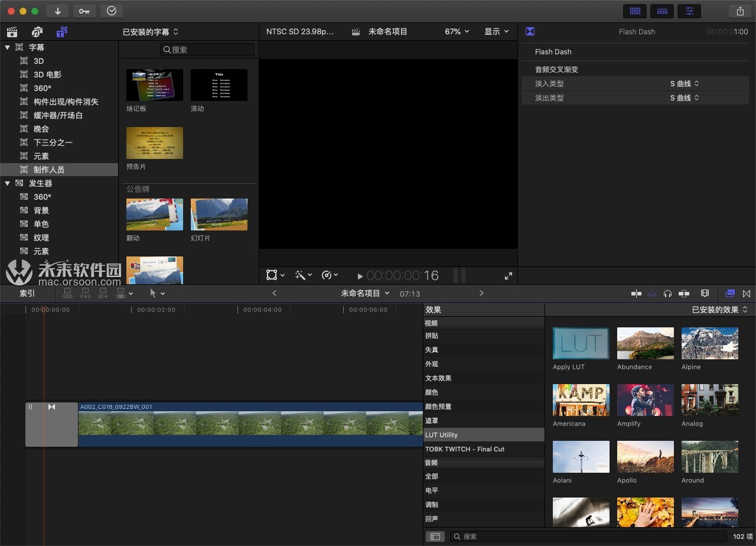Click the 索引 timeline index button
This screenshot has height=546, width=756.
(27, 293)
